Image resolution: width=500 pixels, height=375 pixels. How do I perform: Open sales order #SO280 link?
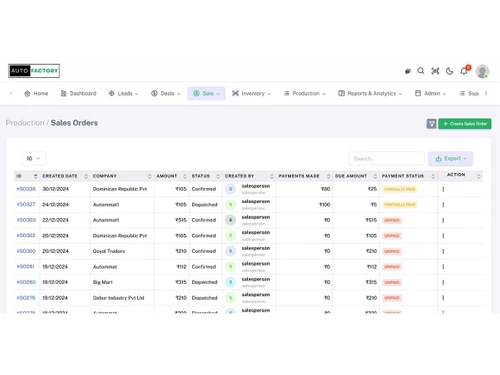click(x=26, y=282)
